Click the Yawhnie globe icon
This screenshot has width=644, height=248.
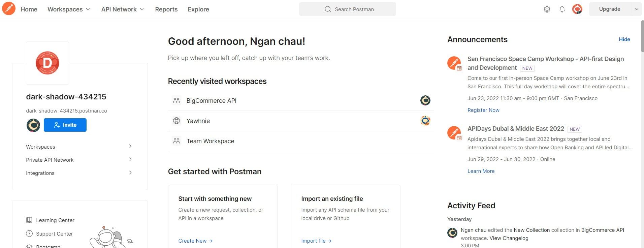click(x=176, y=121)
